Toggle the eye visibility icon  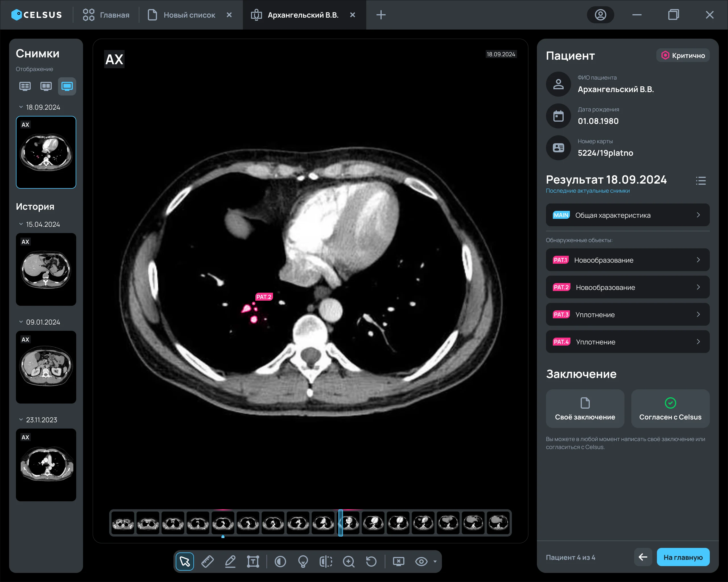pyautogui.click(x=421, y=562)
